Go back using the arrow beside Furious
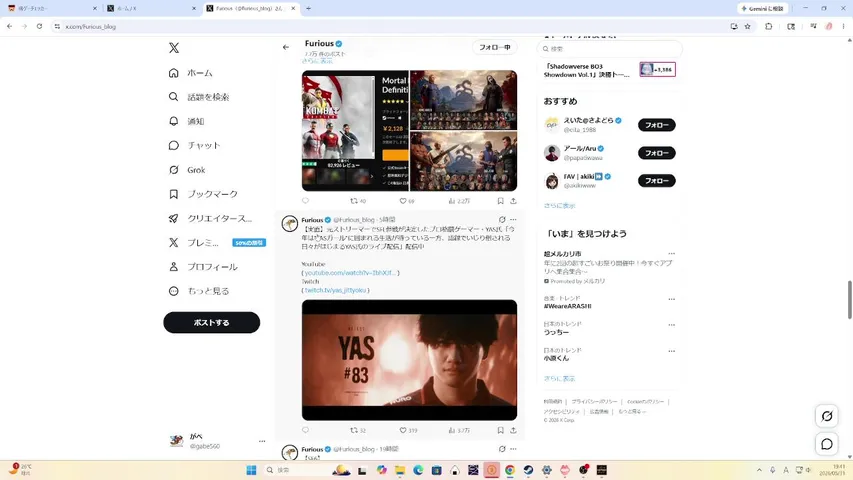The height and width of the screenshot is (480, 853). pyautogui.click(x=286, y=47)
